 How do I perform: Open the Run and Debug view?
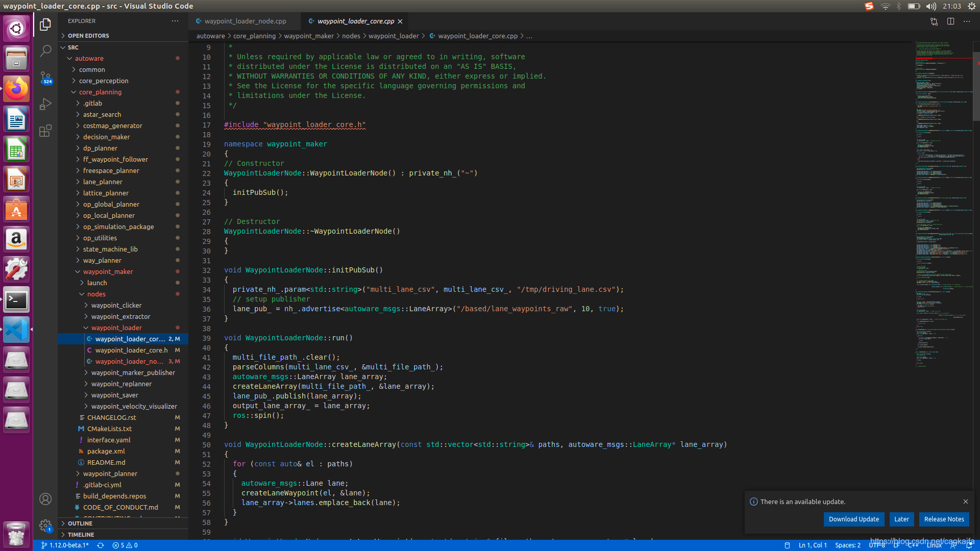45,104
